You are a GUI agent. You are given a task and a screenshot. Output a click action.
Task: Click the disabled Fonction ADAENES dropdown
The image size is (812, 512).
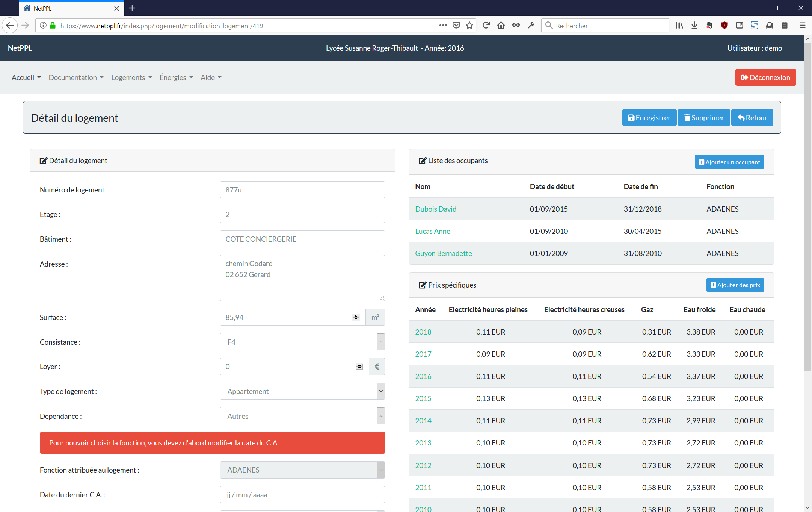302,470
